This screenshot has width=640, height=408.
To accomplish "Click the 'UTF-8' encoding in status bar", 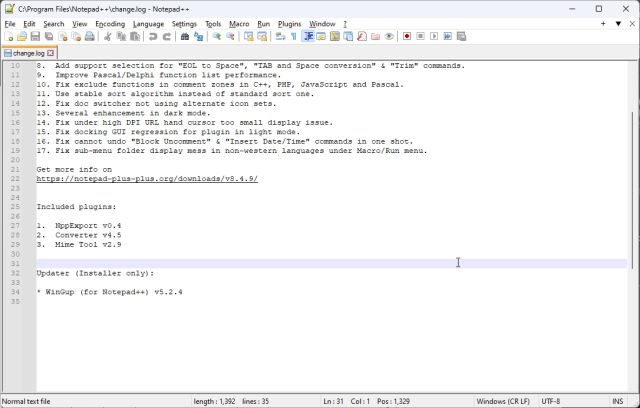I will [x=551, y=401].
